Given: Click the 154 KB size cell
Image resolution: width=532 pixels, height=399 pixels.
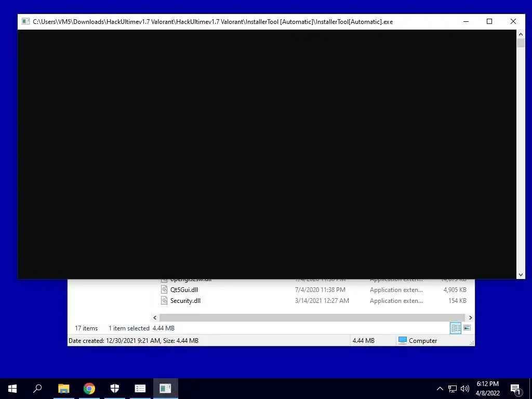Looking at the screenshot, I should tap(457, 301).
